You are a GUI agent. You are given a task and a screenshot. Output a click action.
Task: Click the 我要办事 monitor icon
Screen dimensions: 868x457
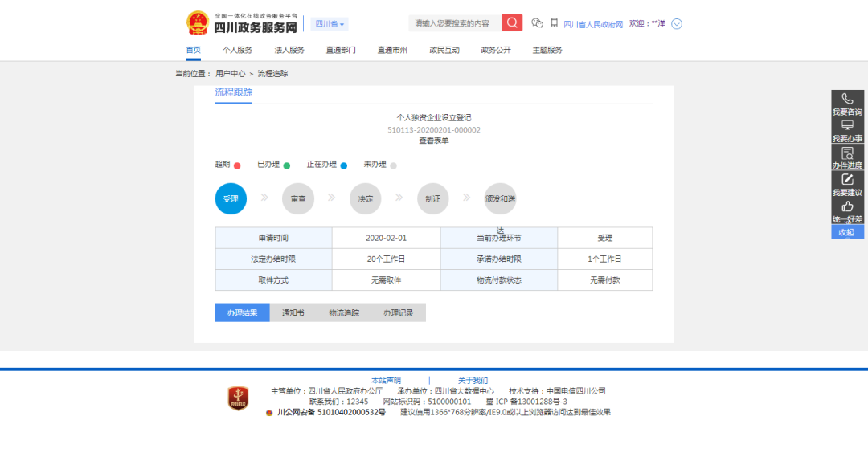click(847, 125)
